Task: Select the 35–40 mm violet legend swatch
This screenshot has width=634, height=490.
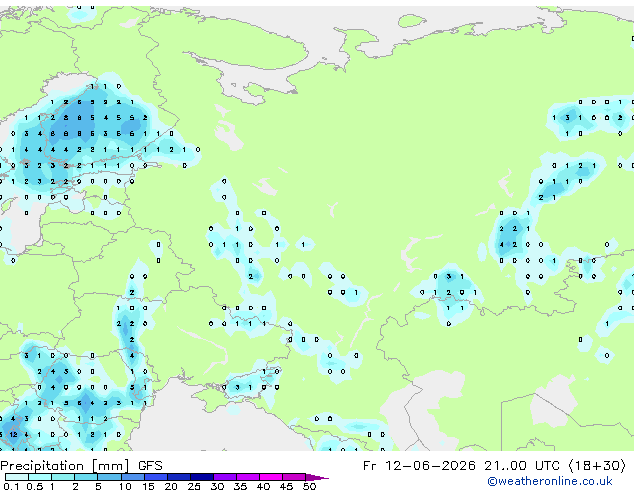Action: pyautogui.click(x=248, y=477)
